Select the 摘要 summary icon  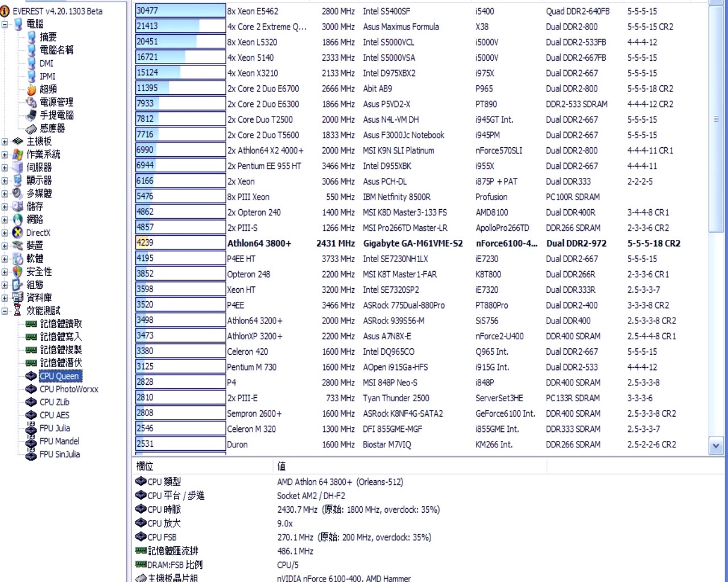tap(32, 37)
